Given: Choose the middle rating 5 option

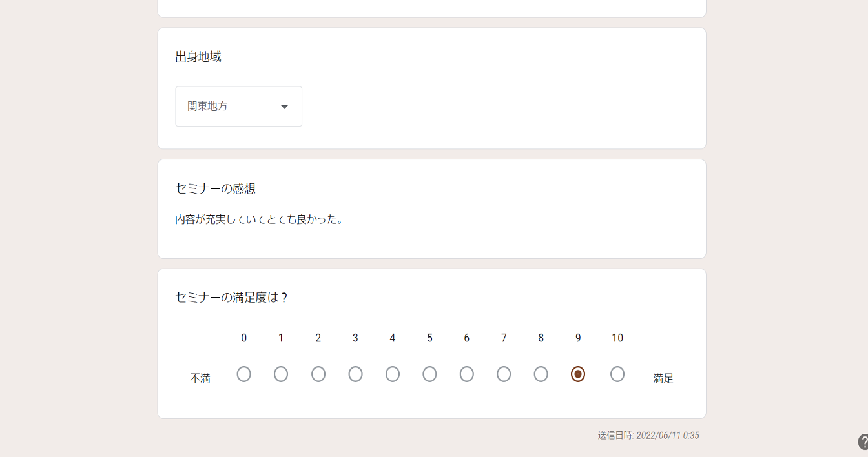Looking at the screenshot, I should point(429,374).
